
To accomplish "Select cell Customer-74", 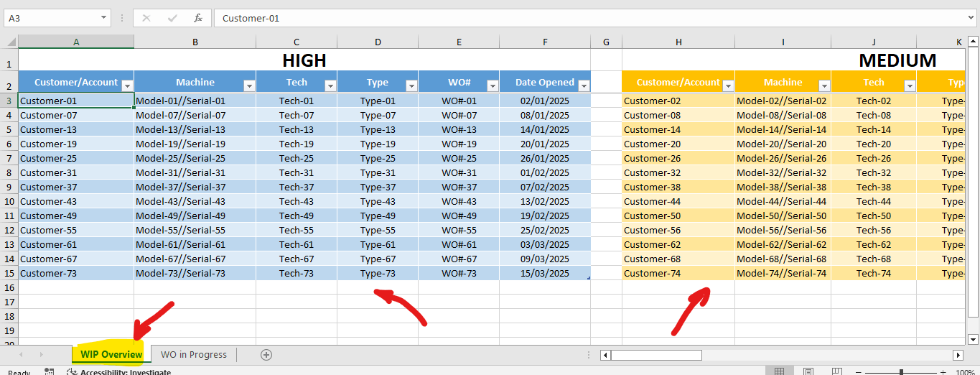I will click(678, 273).
